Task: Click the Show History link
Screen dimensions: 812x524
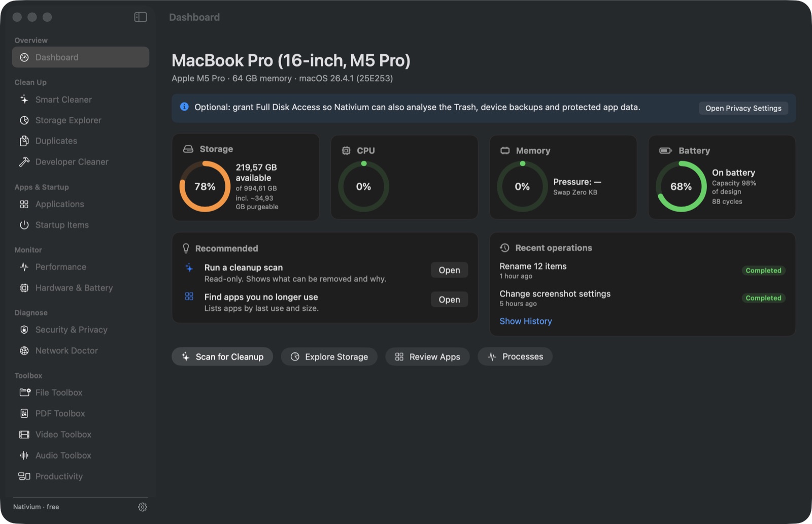Action: click(x=525, y=321)
